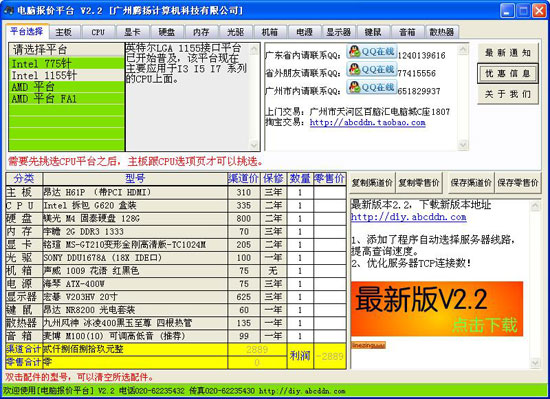Open the diy.abcddn.com download link
This screenshot has height=399, width=550.
point(409,217)
